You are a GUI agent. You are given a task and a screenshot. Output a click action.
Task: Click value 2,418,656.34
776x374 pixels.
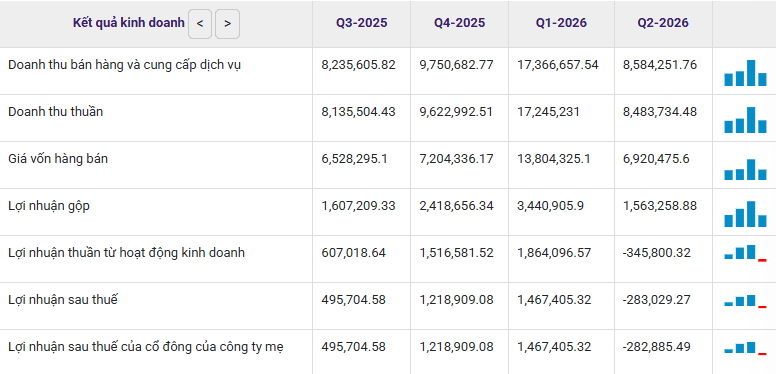pyautogui.click(x=456, y=206)
